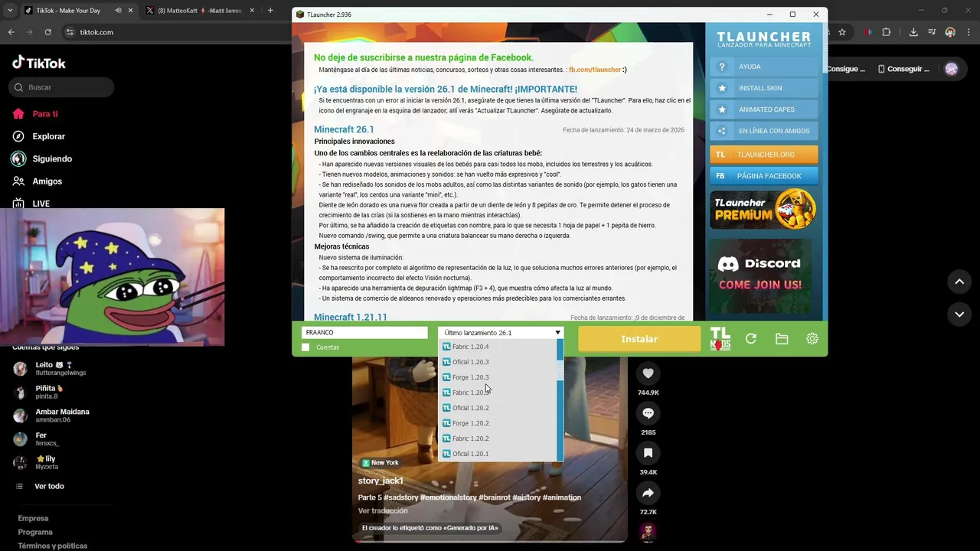Click the Conseguir app button on TikTok
Screen dimensions: 980x551
pos(904,69)
